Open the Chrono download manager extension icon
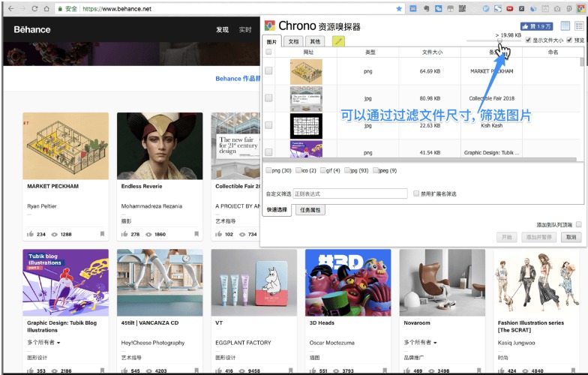The image size is (588, 375). [580, 9]
